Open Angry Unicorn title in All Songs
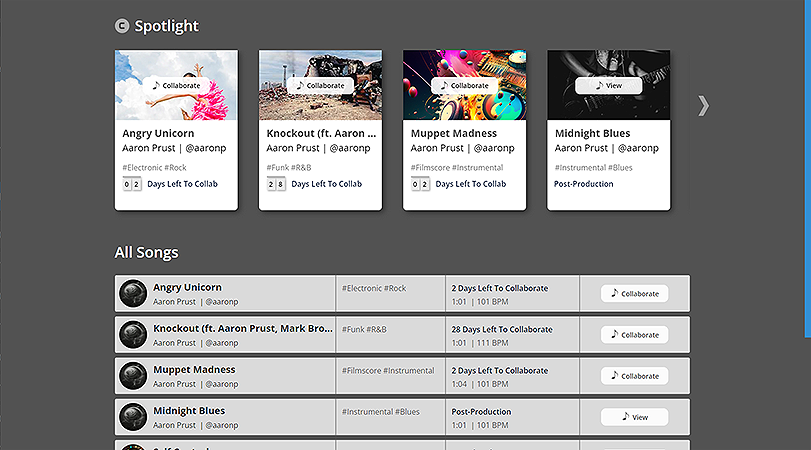The height and width of the screenshot is (450, 811). pos(187,288)
